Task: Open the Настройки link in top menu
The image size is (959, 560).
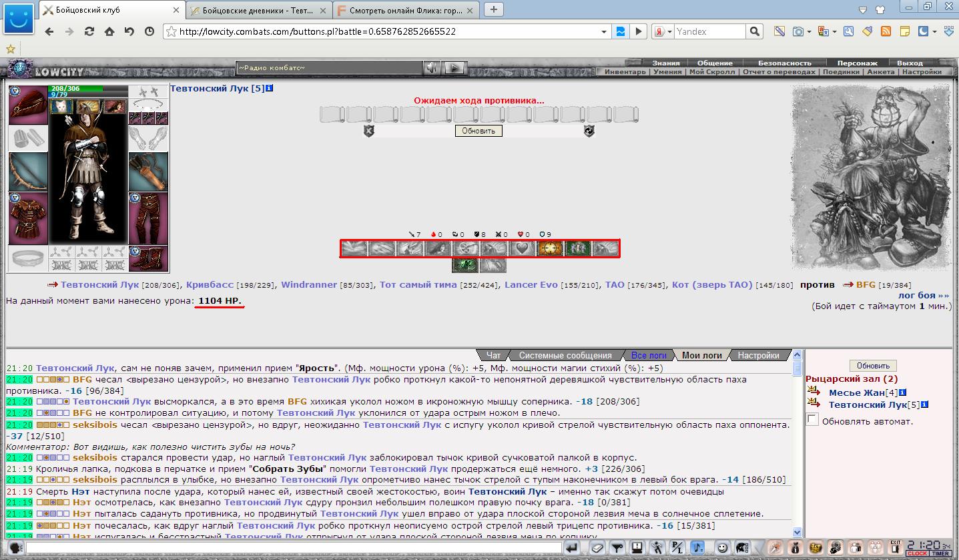Action: [922, 71]
